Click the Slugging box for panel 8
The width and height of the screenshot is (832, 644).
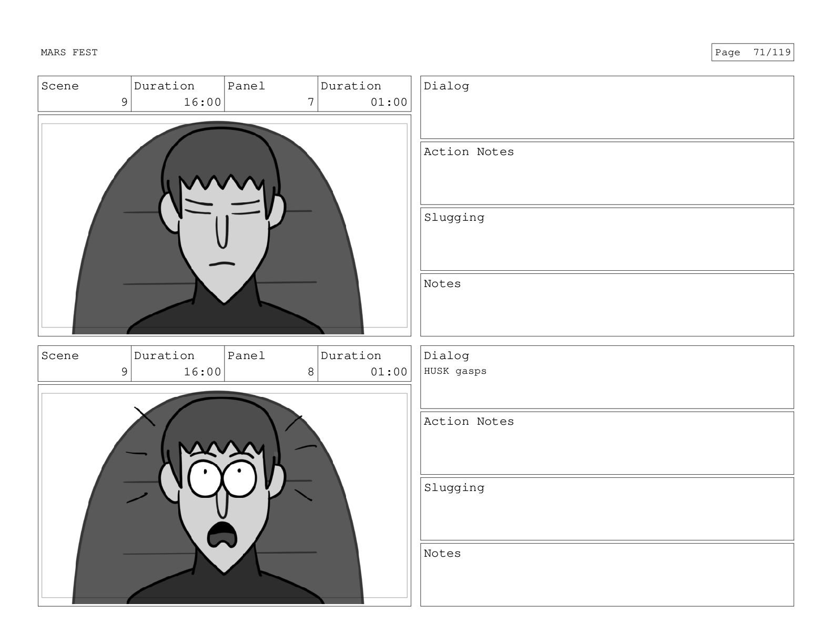coord(607,509)
